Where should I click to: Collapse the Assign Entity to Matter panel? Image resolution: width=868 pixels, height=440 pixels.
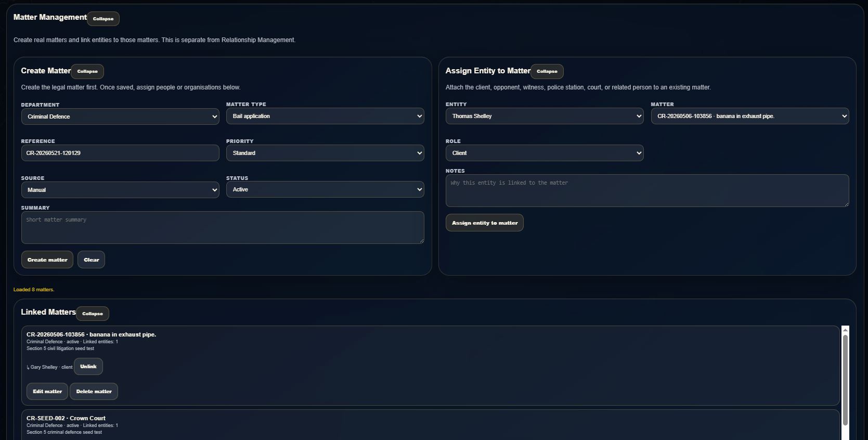click(547, 71)
